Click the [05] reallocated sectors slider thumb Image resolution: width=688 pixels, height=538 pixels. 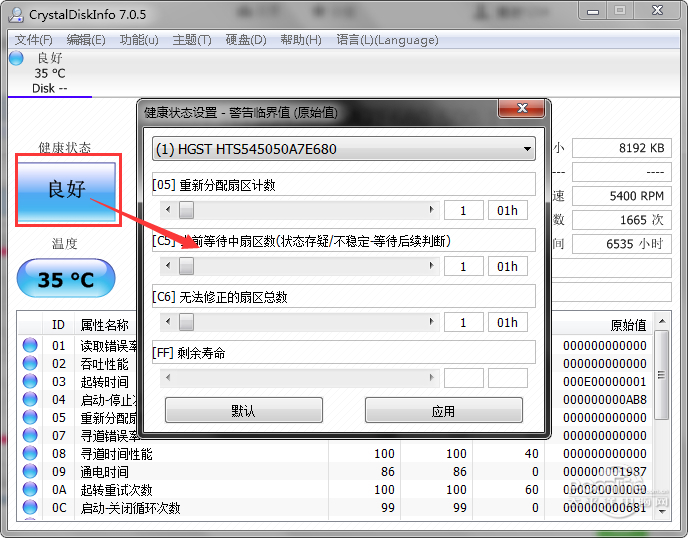tap(186, 210)
